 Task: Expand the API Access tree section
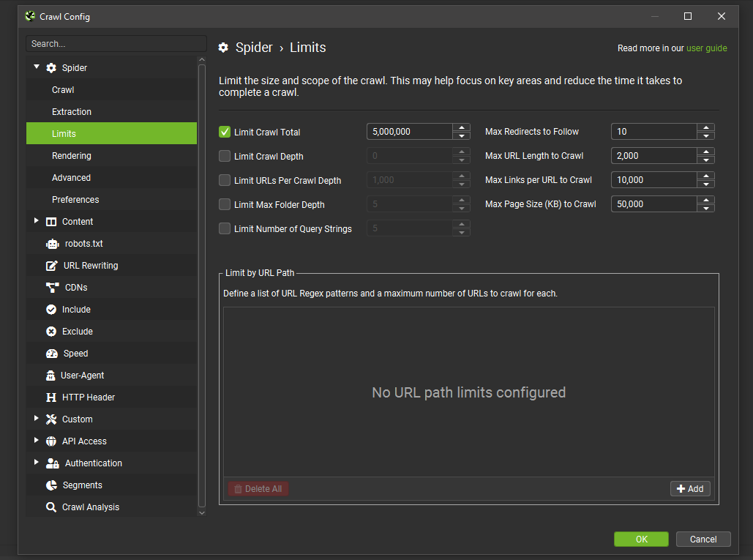point(37,441)
